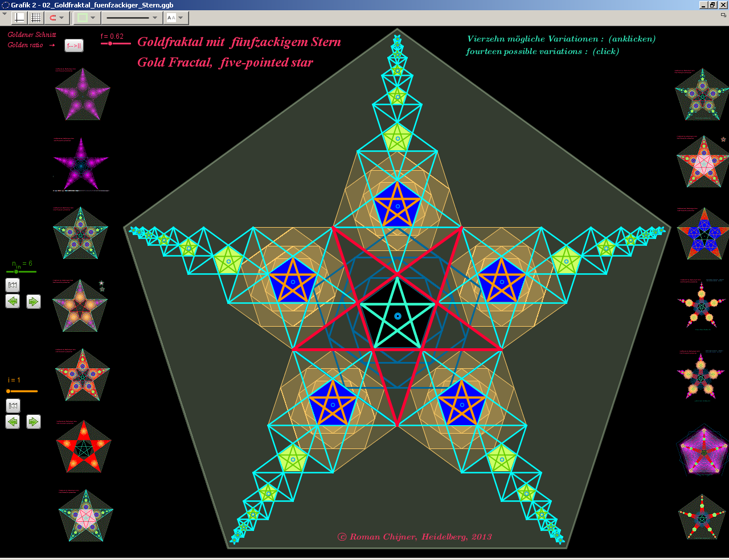Click the lower green left arrow button
729x560 pixels.
click(13, 422)
